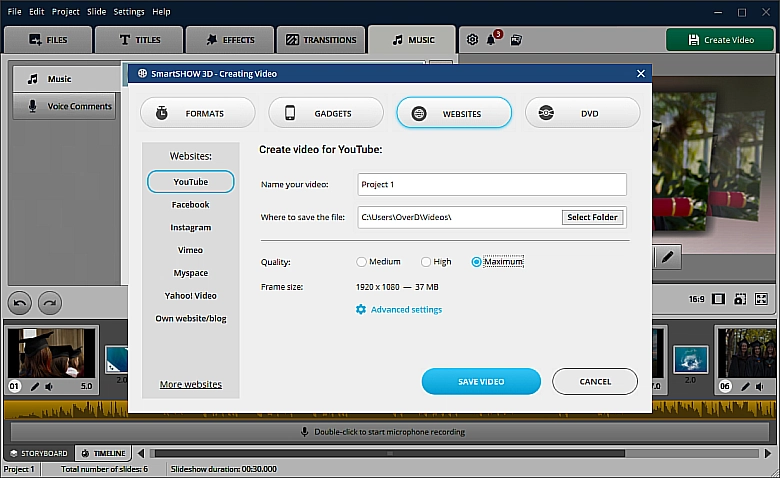Screen dimensions: 780x478
Task: Open the Music section in sidebar
Action: click(x=67, y=79)
